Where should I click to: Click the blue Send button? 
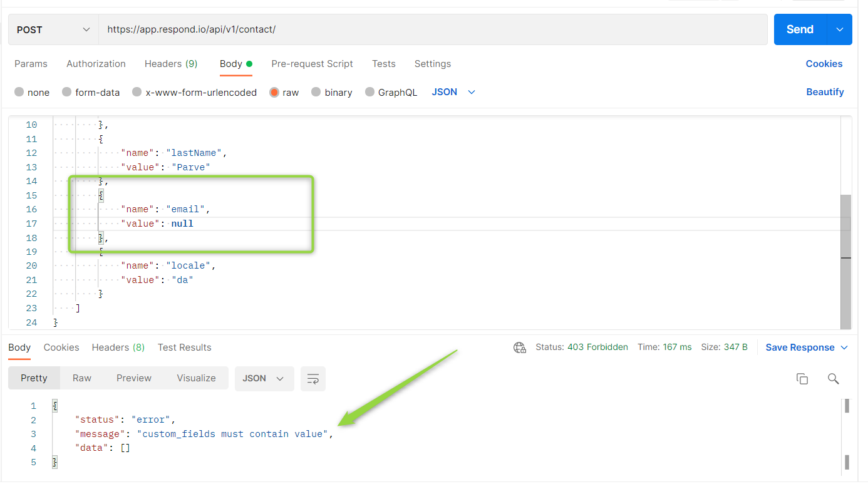coord(800,29)
